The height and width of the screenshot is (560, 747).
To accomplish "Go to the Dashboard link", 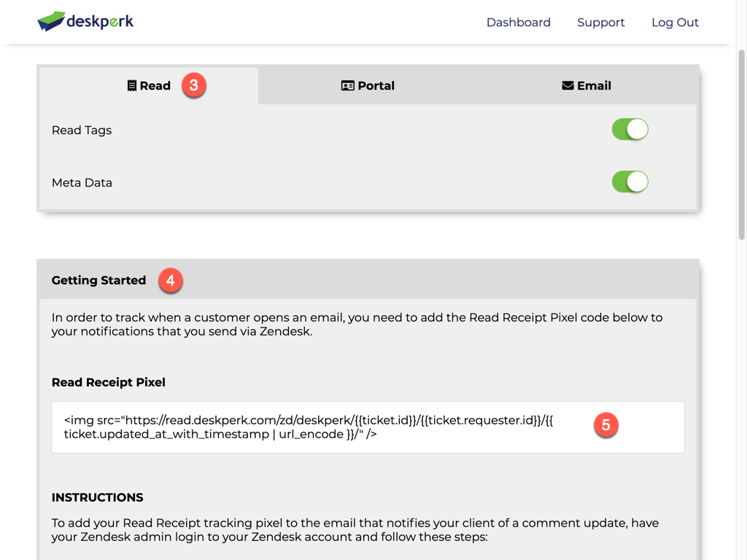I will pyautogui.click(x=518, y=23).
